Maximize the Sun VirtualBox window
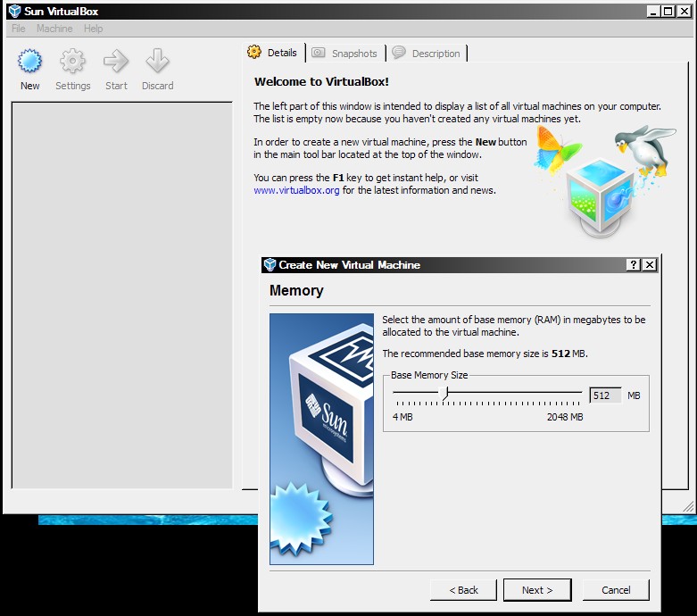The height and width of the screenshot is (616, 697). (668, 12)
